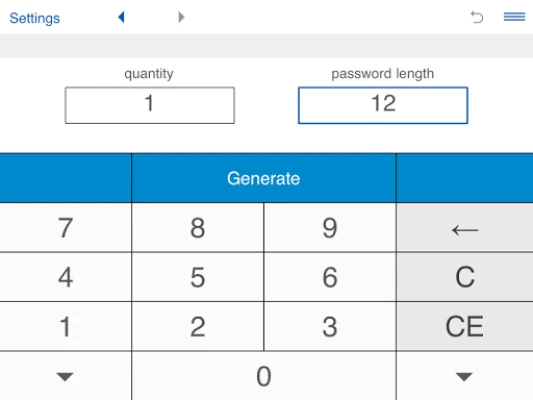This screenshot has height=400, width=533.
Task: Tap the 1 key on keypad
Action: (65, 327)
